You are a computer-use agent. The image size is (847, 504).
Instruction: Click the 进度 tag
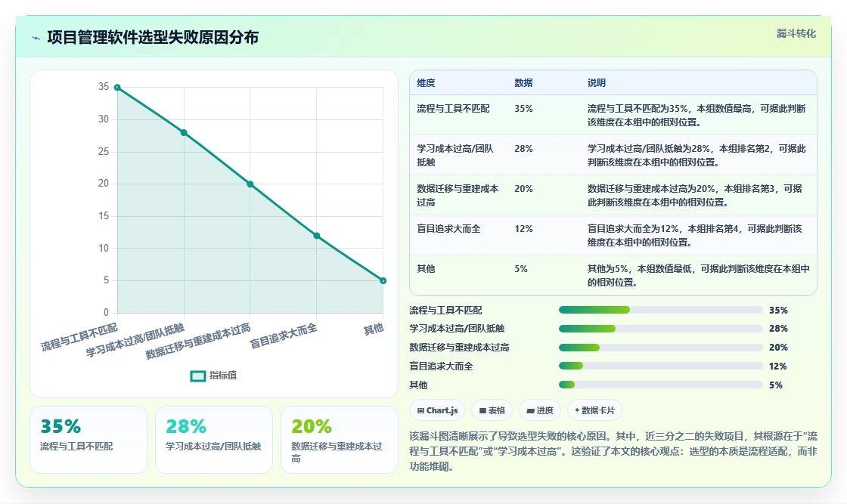tap(540, 410)
